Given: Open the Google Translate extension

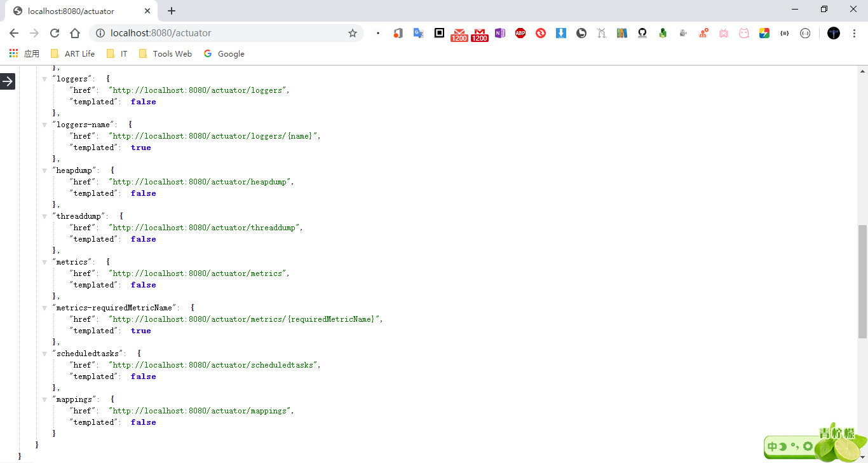Looking at the screenshot, I should [x=418, y=33].
